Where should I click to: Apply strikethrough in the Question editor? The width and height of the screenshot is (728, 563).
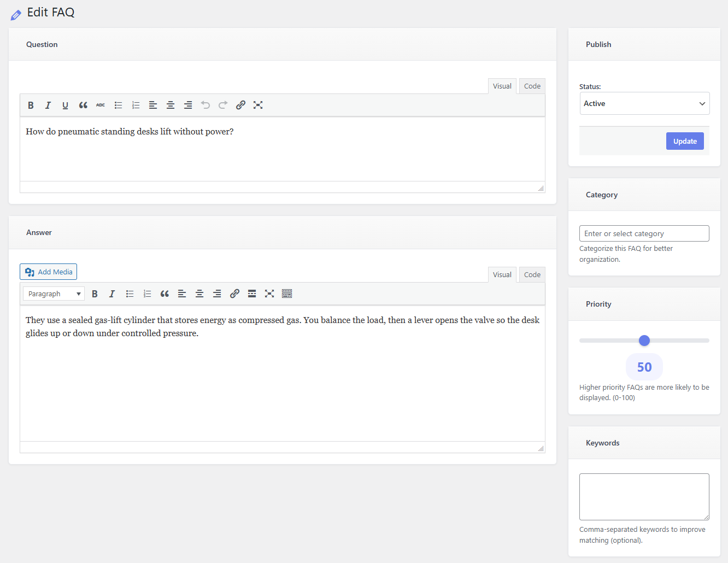(101, 105)
